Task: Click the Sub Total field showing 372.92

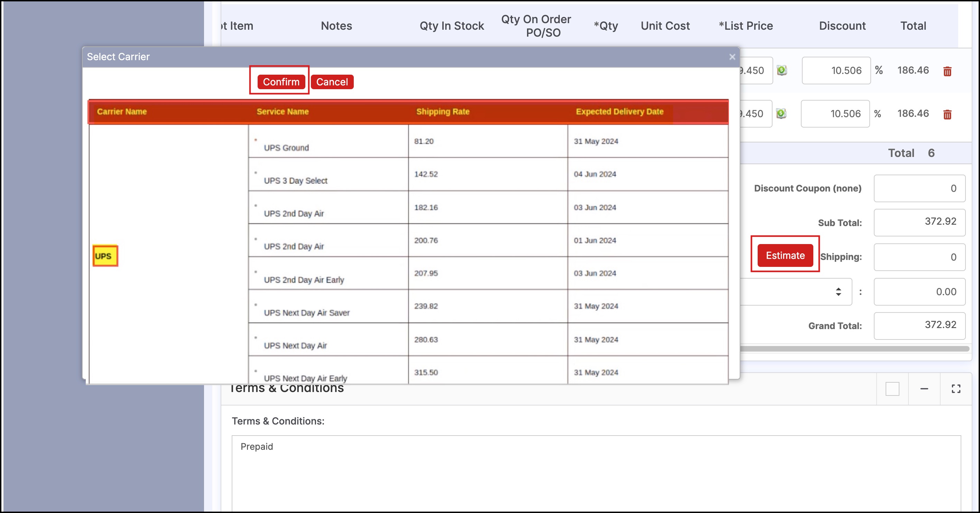Action: 919,223
